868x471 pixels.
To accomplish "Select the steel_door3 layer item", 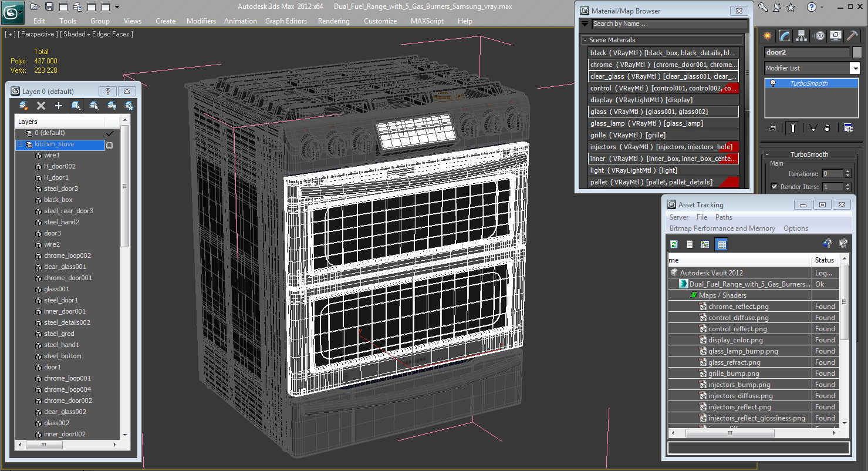I will click(61, 189).
